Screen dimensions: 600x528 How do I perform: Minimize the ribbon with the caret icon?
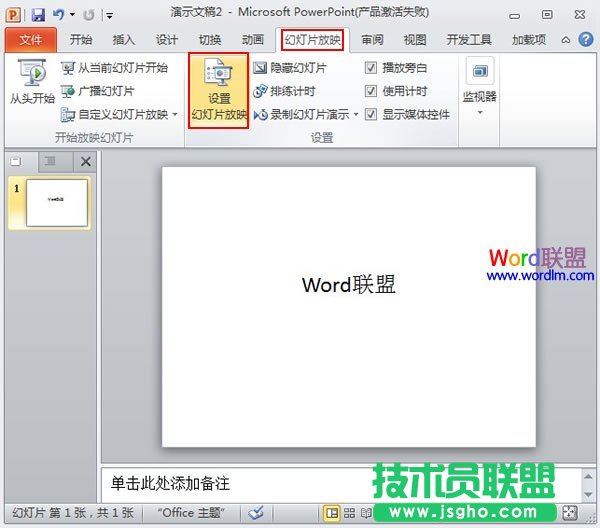tap(565, 40)
